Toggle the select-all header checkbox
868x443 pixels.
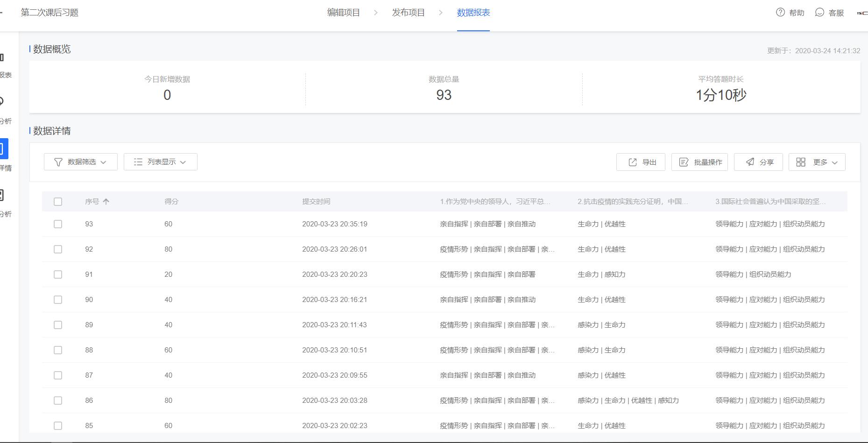point(58,202)
